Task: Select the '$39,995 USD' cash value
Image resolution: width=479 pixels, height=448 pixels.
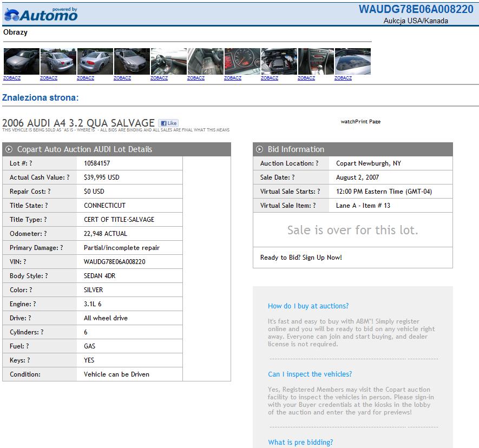Action: pyautogui.click(x=102, y=177)
